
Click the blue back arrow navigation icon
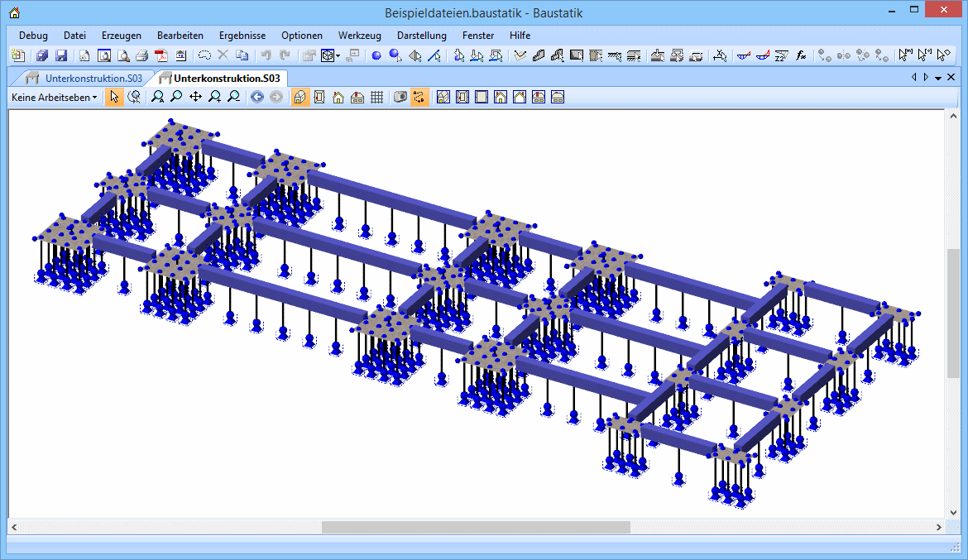point(257,98)
